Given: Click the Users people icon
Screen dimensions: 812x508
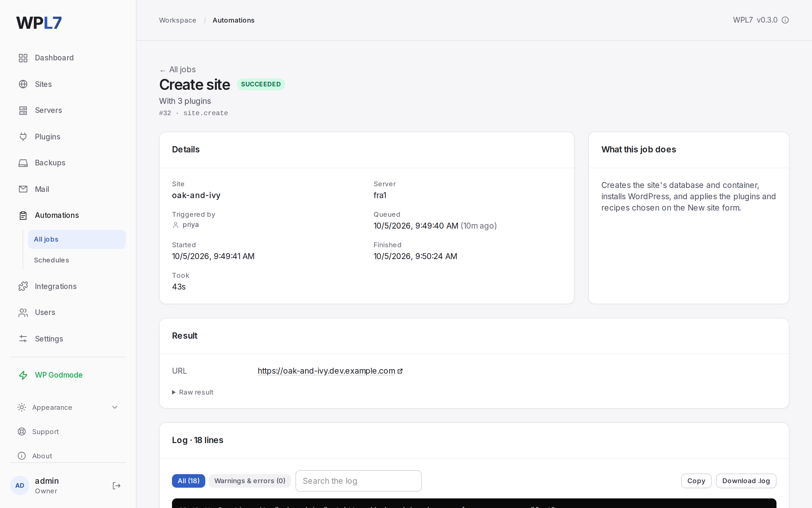Looking at the screenshot, I should (23, 312).
